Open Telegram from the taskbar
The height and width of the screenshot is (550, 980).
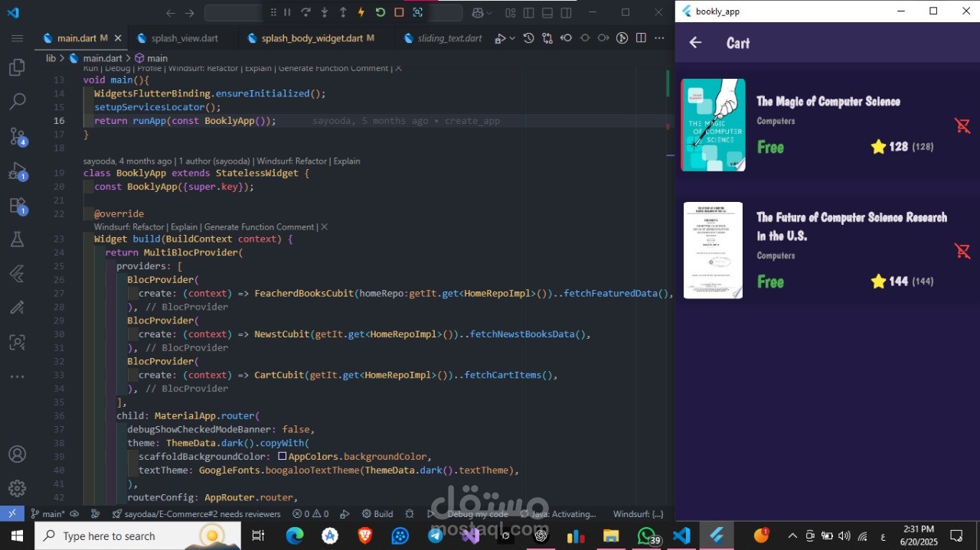click(x=436, y=535)
